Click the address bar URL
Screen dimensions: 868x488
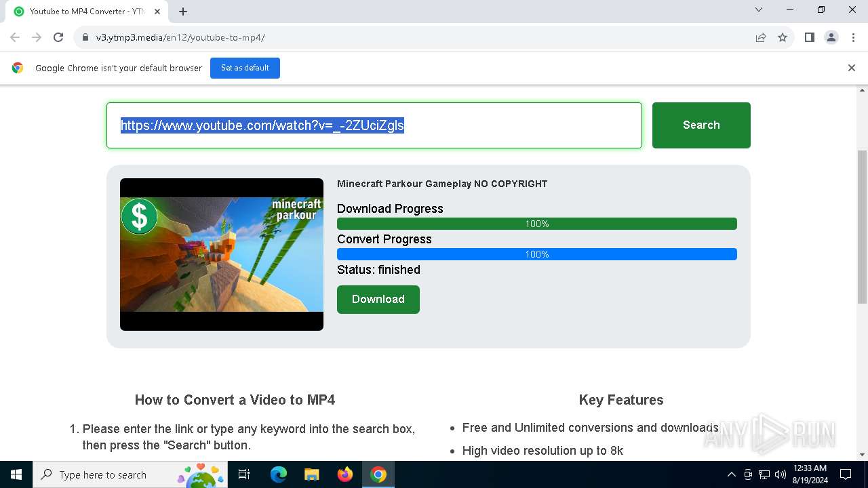180,37
